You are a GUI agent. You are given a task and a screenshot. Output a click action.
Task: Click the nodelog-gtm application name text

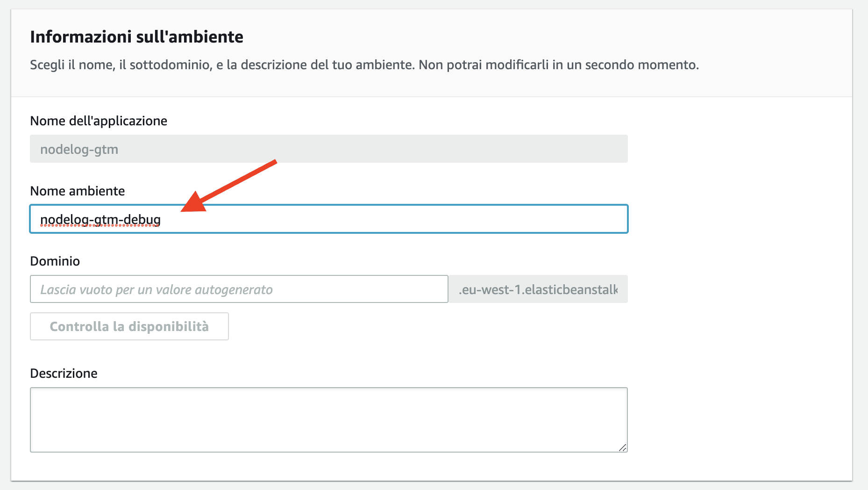click(79, 149)
